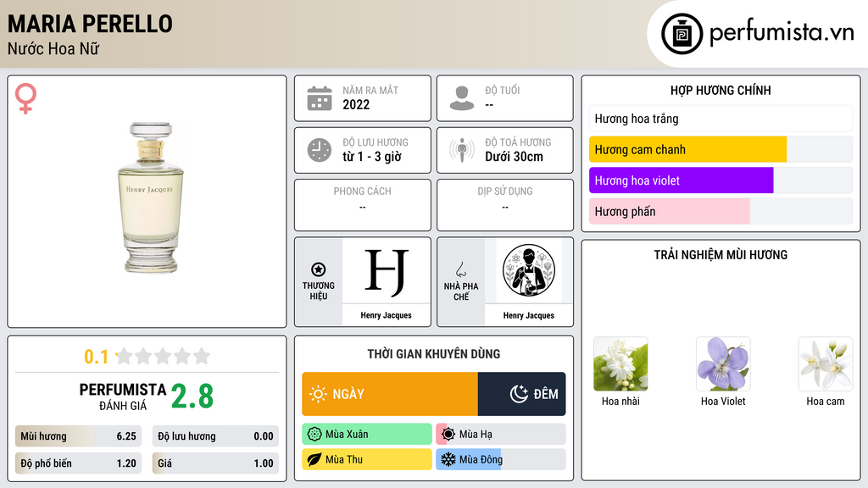The image size is (868, 488).
Task: Open the Hoa nhài note thumbnail
Action: click(x=620, y=364)
